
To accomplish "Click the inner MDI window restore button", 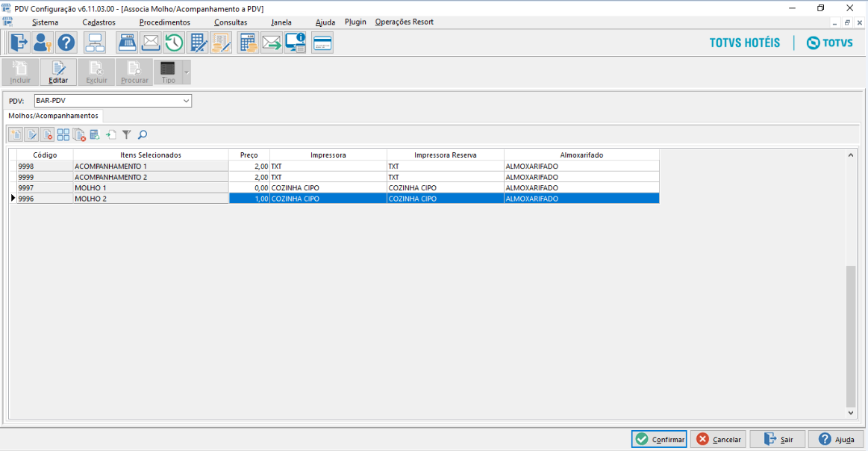I will [847, 22].
